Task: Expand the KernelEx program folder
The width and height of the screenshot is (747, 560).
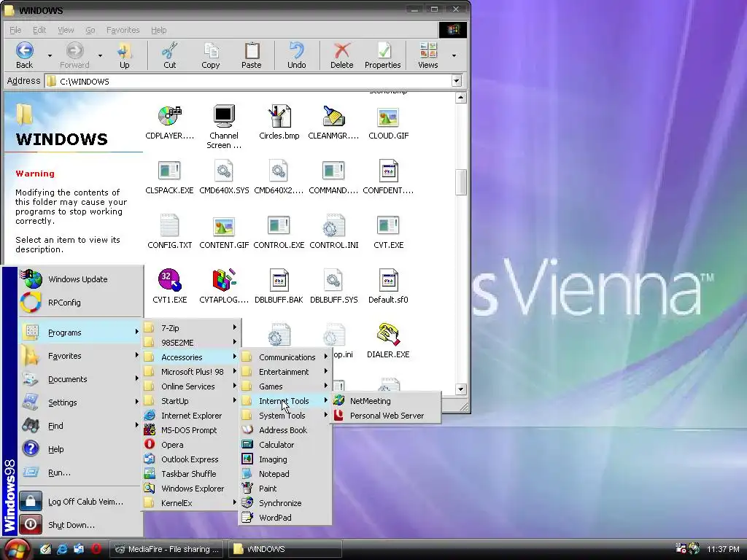Action: [x=191, y=503]
